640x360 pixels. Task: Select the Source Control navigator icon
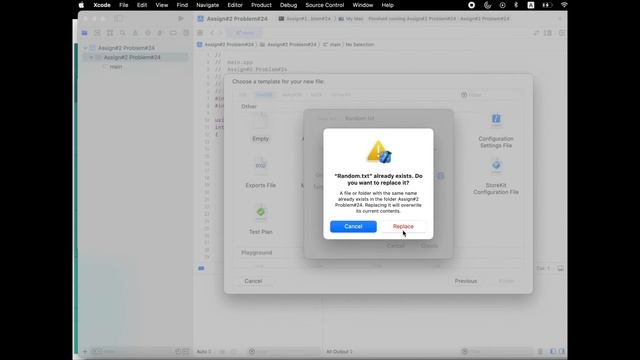click(x=97, y=33)
